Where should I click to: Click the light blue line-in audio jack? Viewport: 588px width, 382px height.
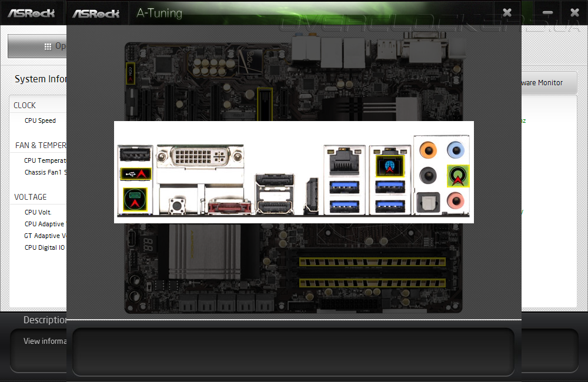click(x=456, y=150)
